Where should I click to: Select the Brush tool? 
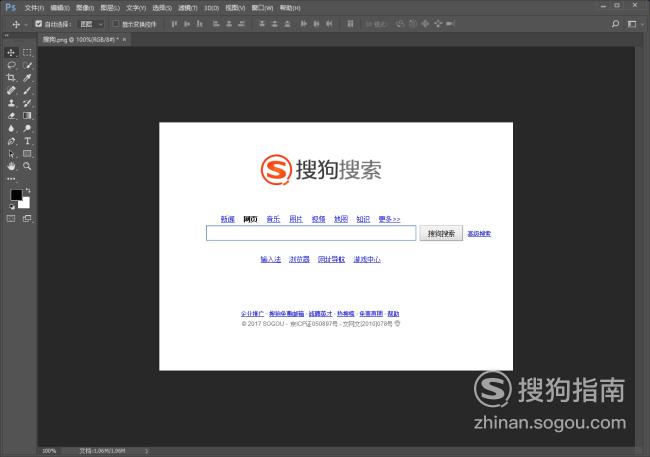27,90
